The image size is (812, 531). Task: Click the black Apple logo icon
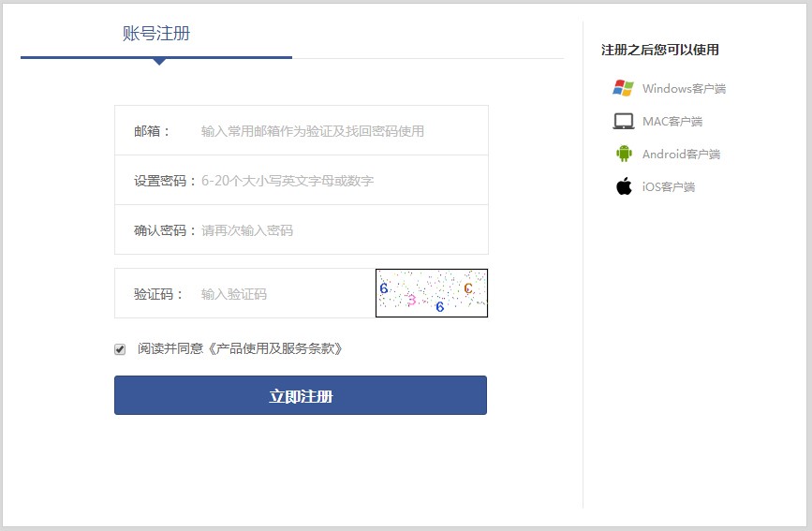click(624, 186)
